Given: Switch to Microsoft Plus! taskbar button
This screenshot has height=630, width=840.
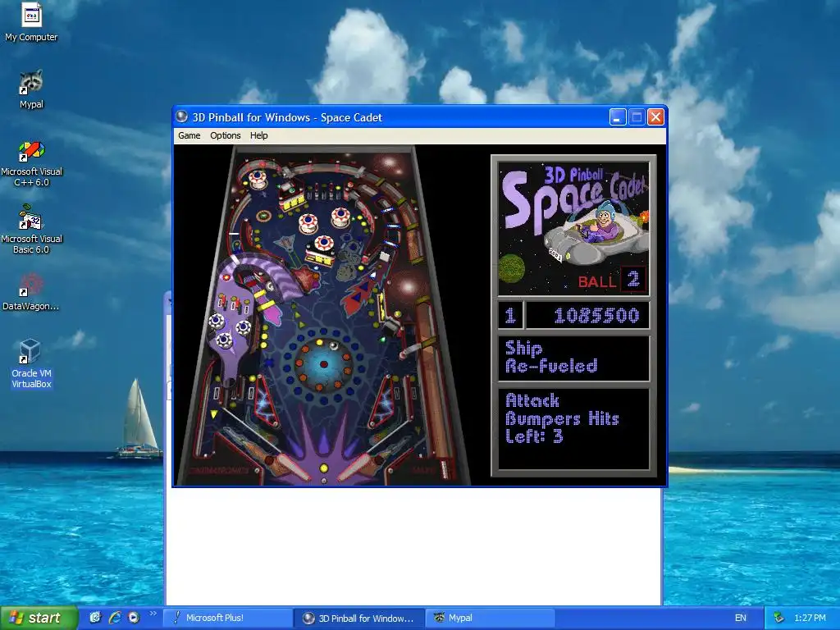Looking at the screenshot, I should click(227, 618).
